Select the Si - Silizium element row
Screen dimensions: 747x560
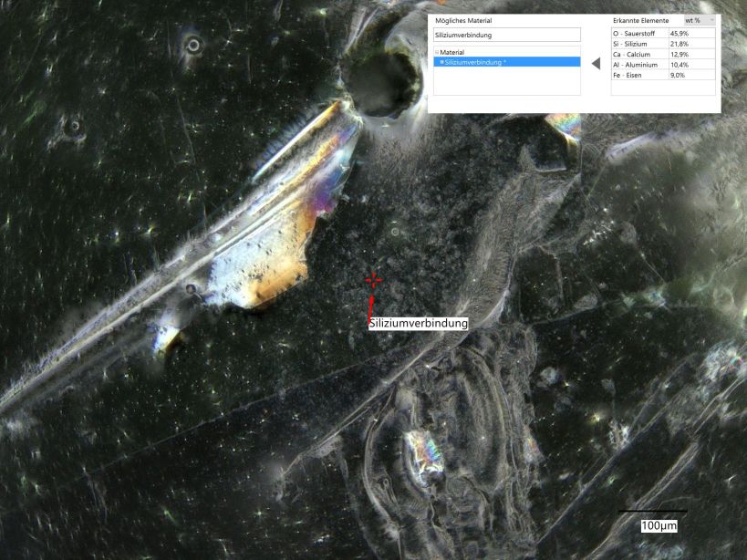click(x=639, y=44)
